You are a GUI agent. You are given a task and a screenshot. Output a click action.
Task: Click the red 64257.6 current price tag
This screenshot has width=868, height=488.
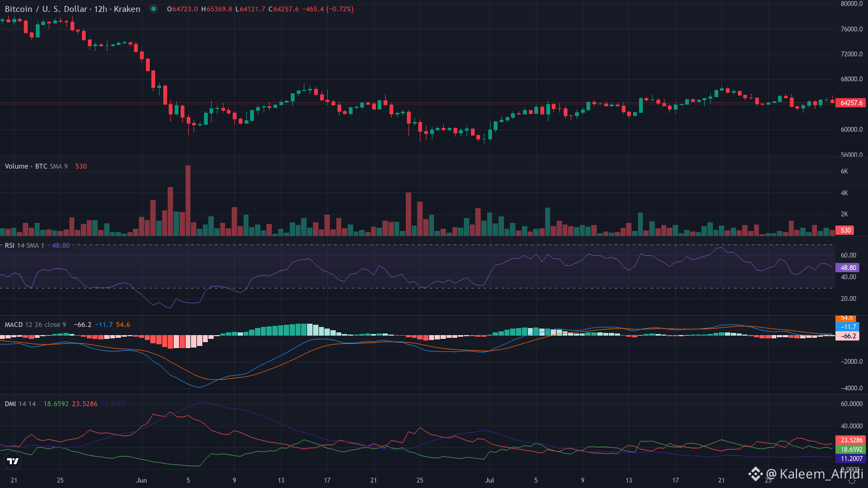point(851,103)
